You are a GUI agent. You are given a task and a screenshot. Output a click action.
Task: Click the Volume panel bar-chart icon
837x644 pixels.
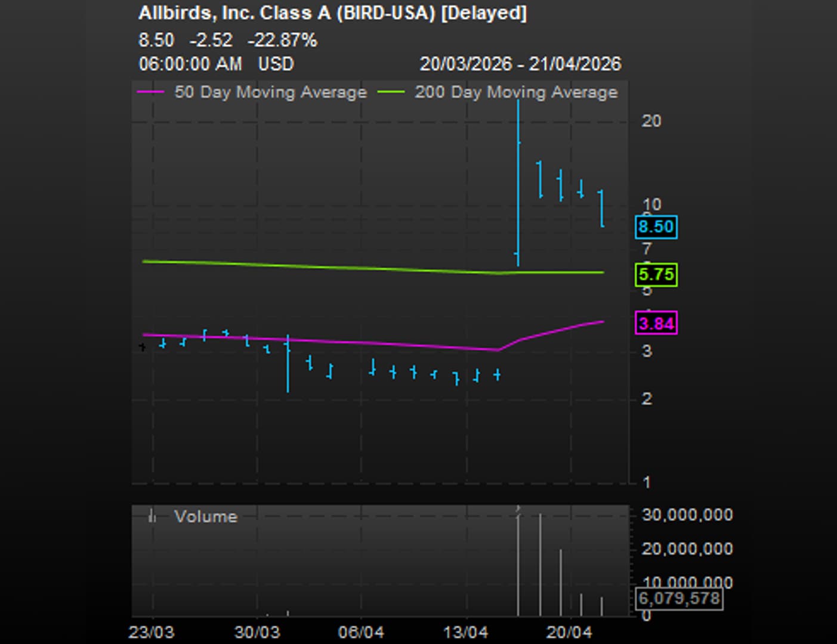(x=152, y=516)
